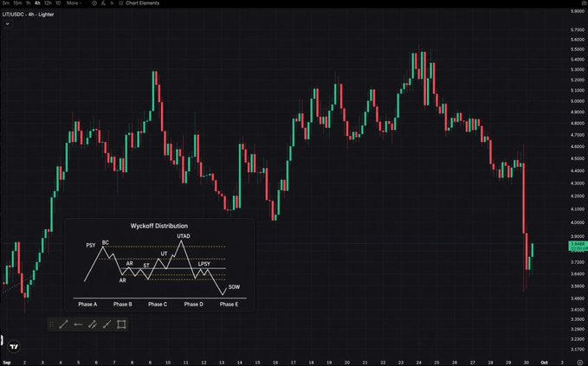This screenshot has height=366, width=588.
Task: Click the TradingView logo button
Action: point(14,346)
